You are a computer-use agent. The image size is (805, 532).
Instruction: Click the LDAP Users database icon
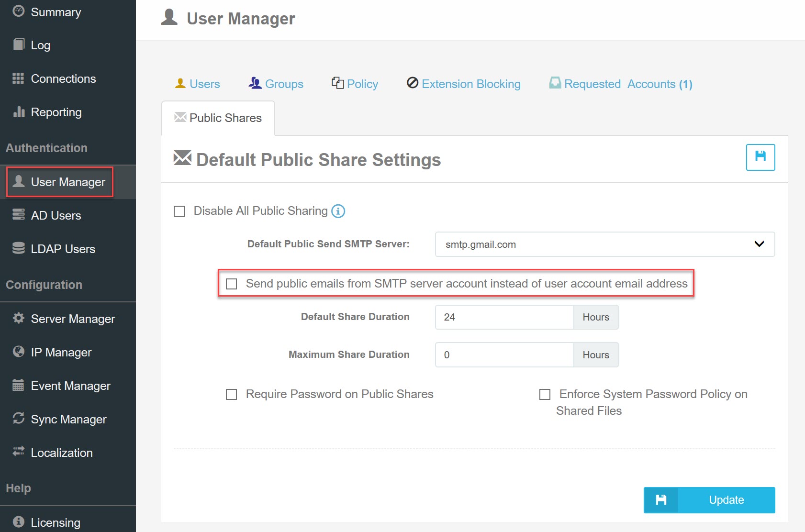19,248
